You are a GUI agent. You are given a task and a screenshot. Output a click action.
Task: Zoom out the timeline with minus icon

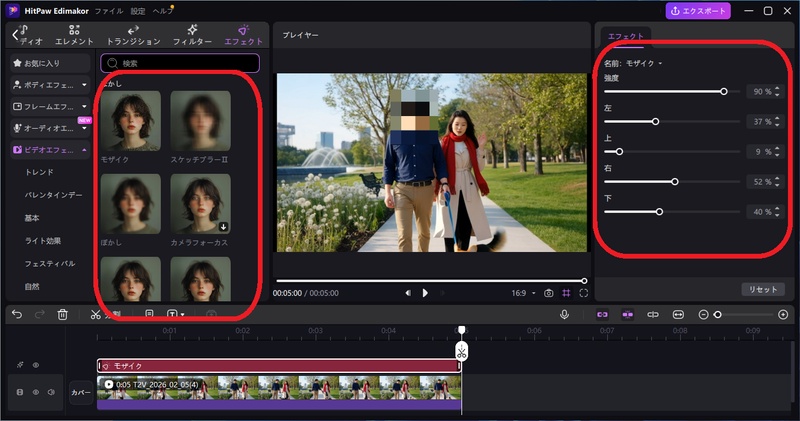703,315
